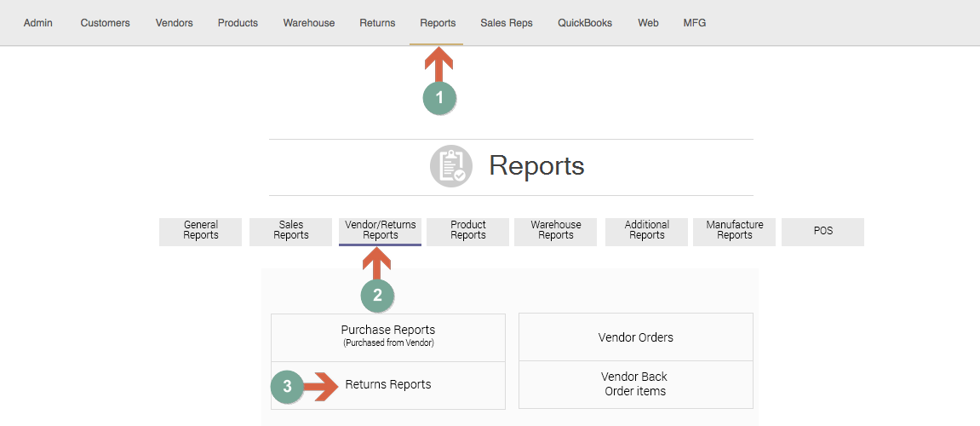Open the QuickBooks menu
The image size is (980, 426).
(585, 23)
